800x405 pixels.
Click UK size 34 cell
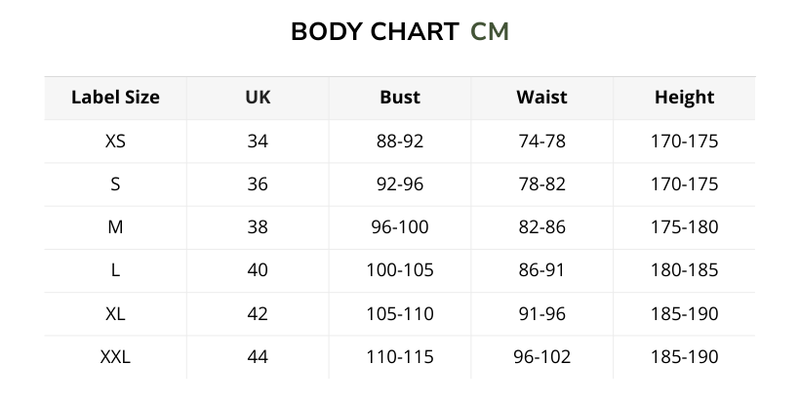pyautogui.click(x=258, y=141)
